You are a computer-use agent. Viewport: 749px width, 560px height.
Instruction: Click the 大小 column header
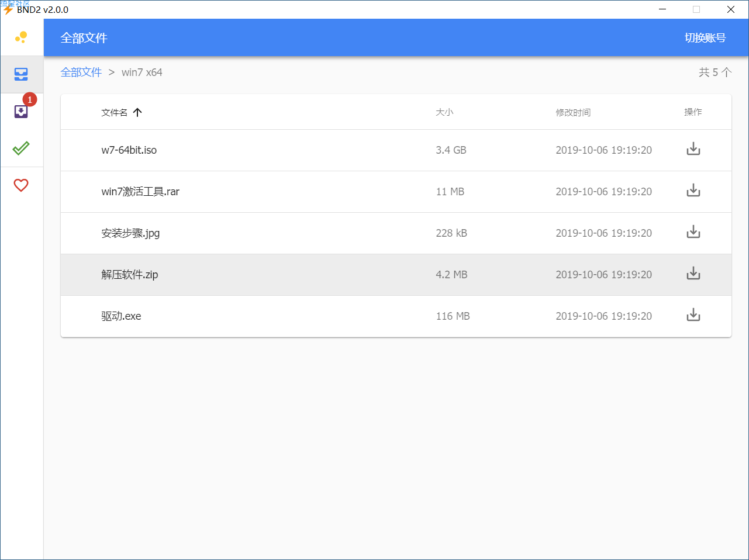[444, 112]
